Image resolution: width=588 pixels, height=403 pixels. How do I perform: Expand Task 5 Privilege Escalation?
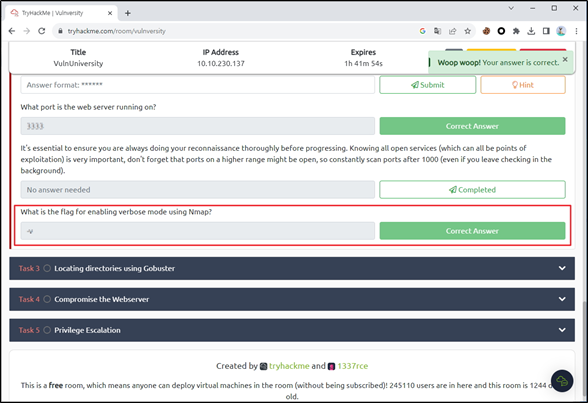pos(292,330)
